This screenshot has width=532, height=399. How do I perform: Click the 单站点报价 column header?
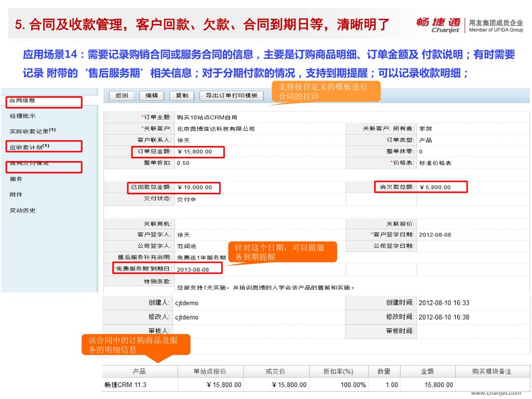[x=210, y=371]
